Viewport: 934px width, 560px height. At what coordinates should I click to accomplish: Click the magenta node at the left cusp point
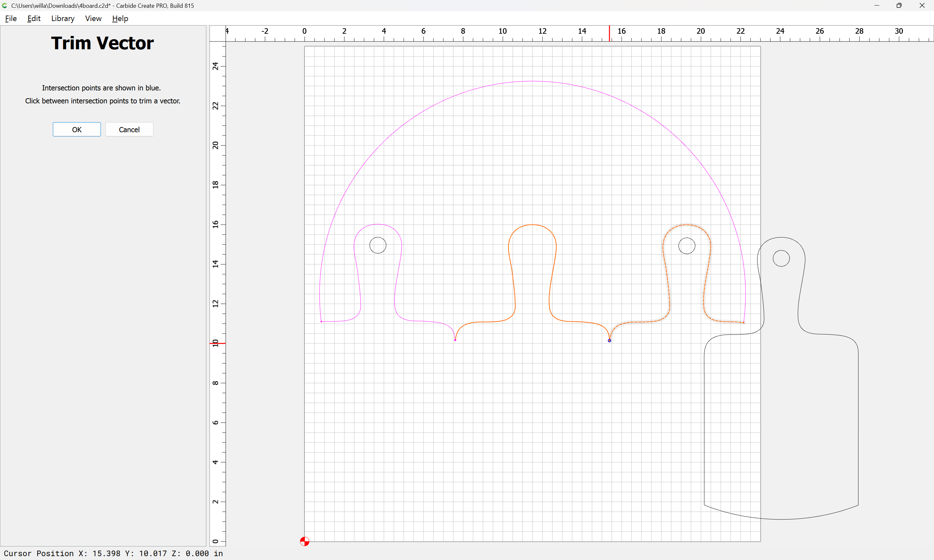[x=455, y=340]
